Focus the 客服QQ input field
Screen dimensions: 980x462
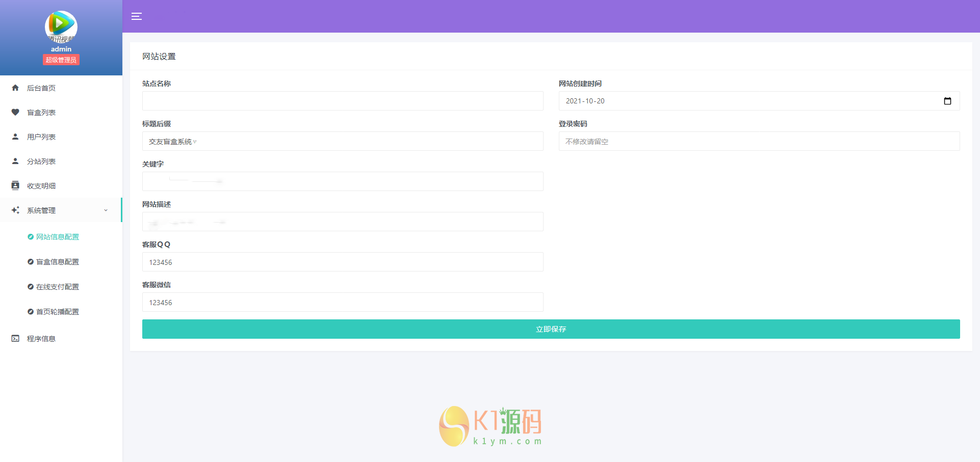343,262
